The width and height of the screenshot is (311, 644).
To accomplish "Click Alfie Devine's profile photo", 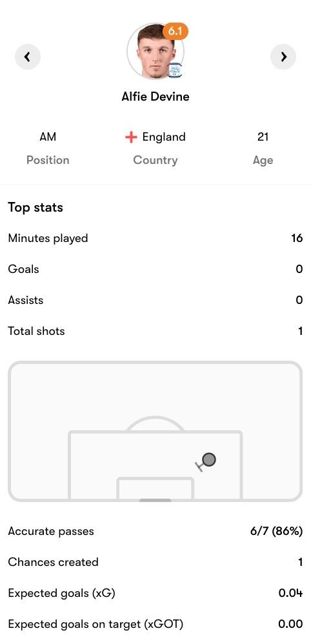I will 155,52.
